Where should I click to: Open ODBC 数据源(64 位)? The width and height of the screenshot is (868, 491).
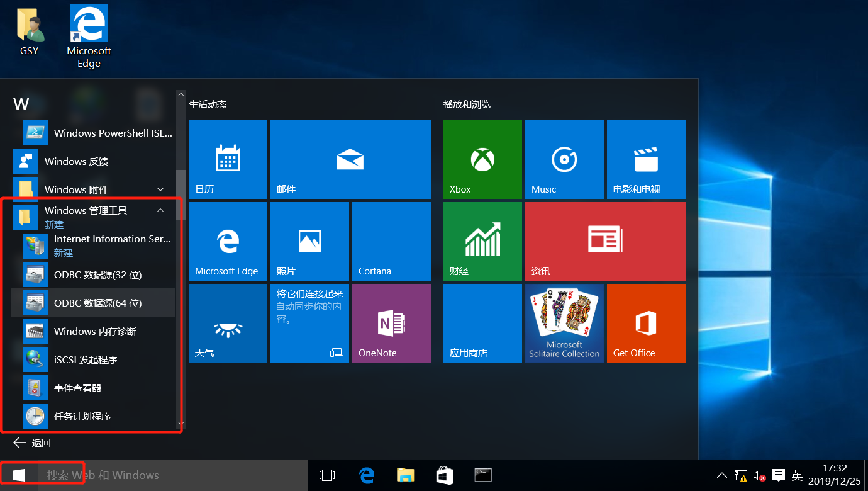tap(93, 303)
